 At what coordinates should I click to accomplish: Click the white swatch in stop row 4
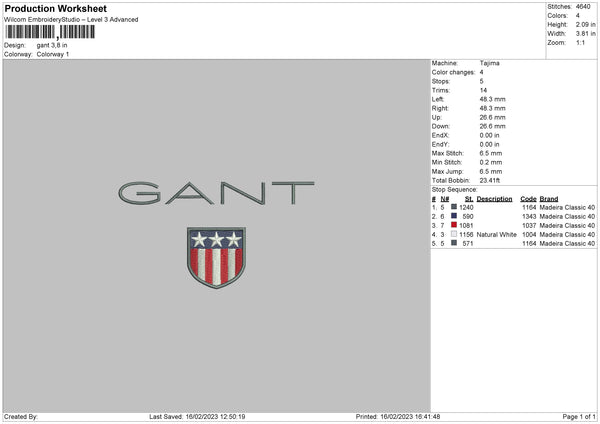454,234
